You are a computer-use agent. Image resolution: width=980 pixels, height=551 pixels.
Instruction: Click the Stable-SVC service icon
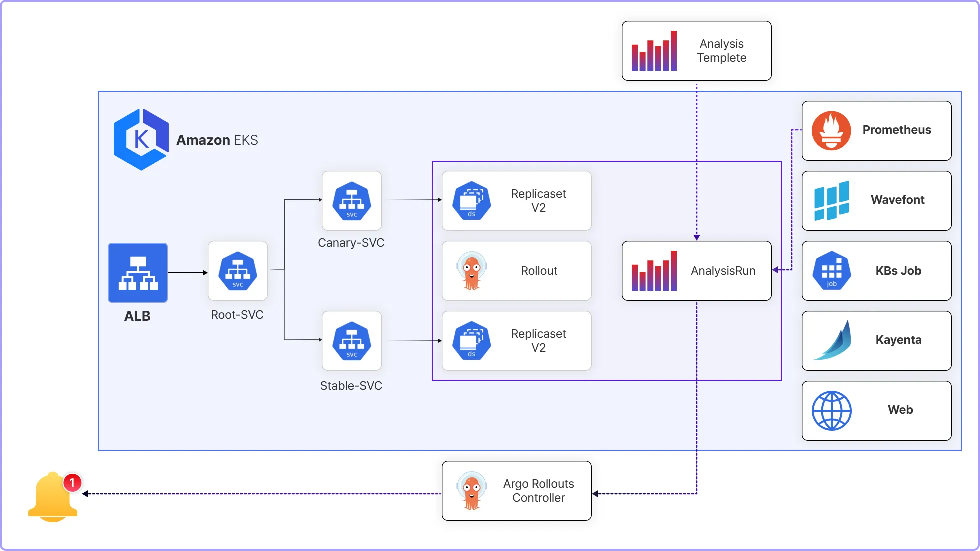click(x=352, y=341)
